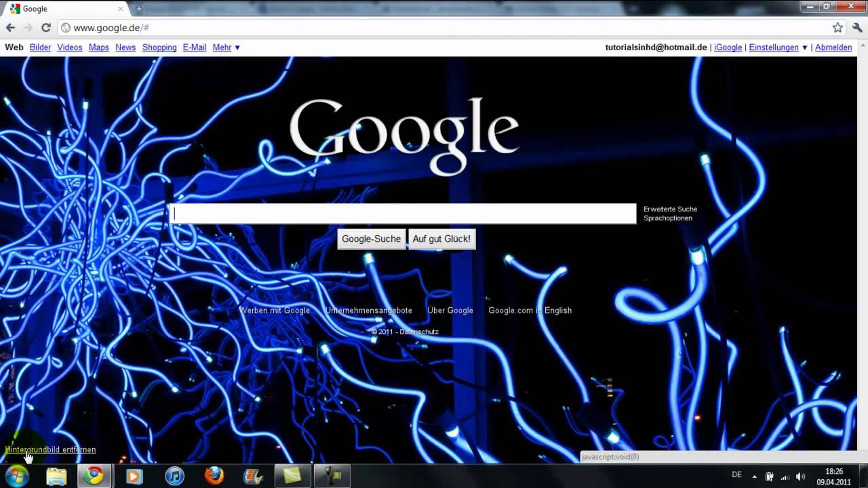Image resolution: width=868 pixels, height=488 pixels.
Task: Click the Google-Suche button
Action: point(372,239)
